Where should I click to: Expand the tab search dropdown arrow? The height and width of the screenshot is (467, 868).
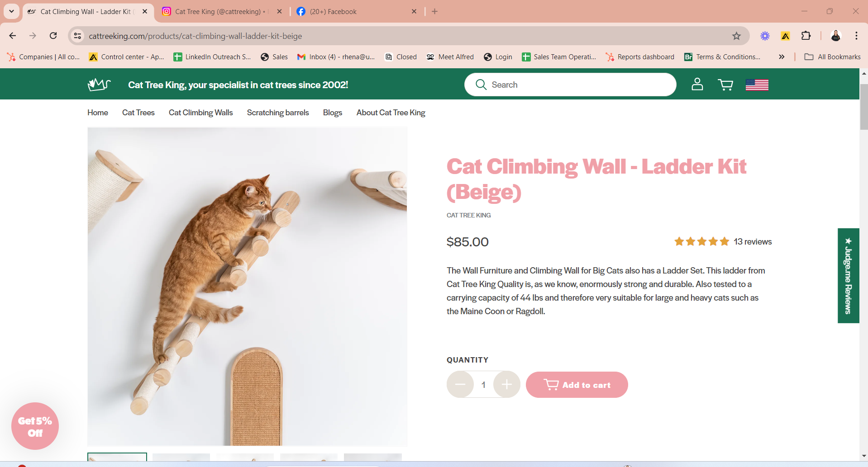11,11
